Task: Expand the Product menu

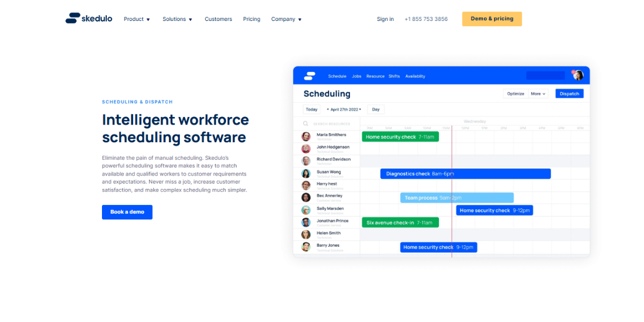Action: (x=137, y=19)
